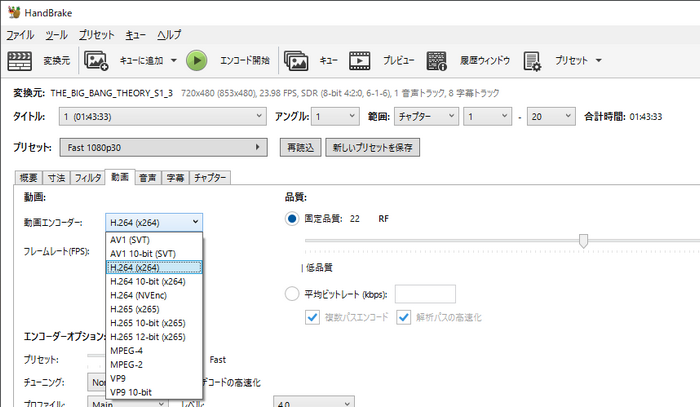Switch to the 字幕 tab

(x=175, y=178)
